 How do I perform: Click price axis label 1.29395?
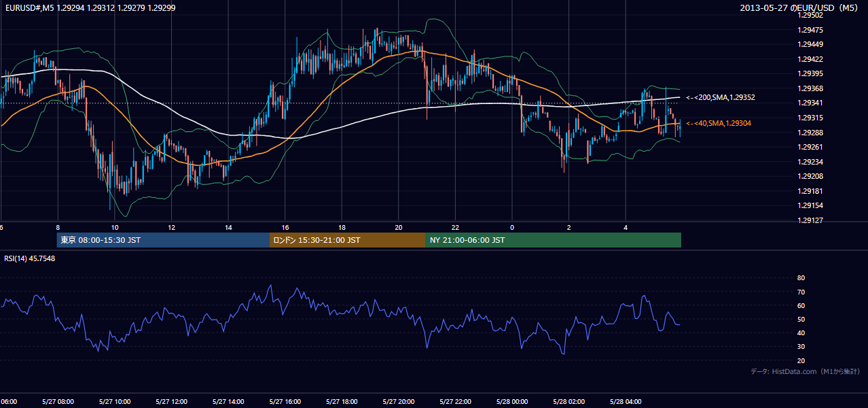tap(810, 73)
